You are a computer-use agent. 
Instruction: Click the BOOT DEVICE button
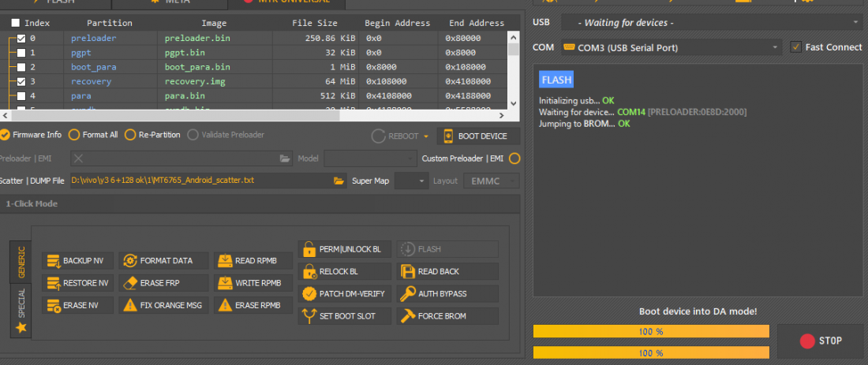[x=478, y=136]
